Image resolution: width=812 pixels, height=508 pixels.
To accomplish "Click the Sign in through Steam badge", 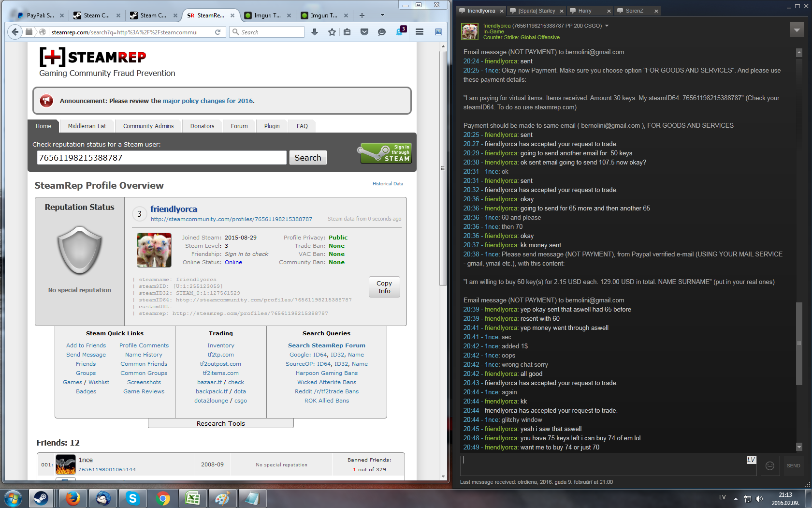I will (386, 153).
